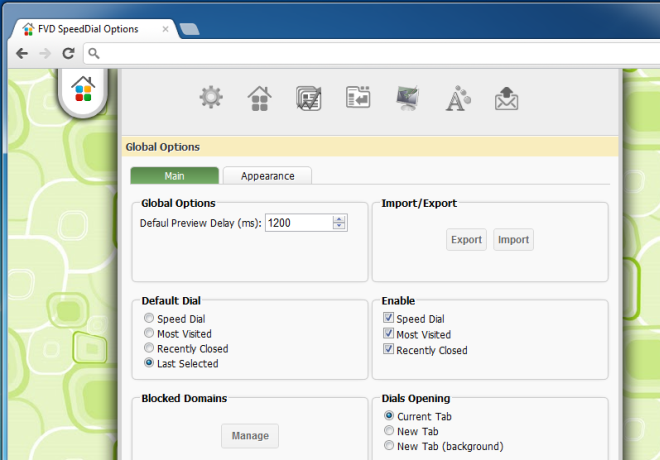This screenshot has height=460, width=660.
Task: Select Recently Closed as default dial
Action: 149,348
